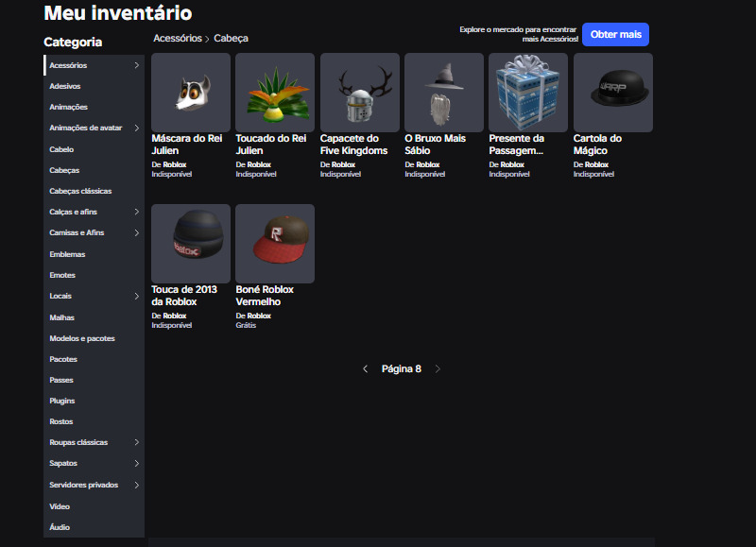This screenshot has height=547, width=756.
Task: Open the Presente da Passagem gift box image
Action: 528,93
